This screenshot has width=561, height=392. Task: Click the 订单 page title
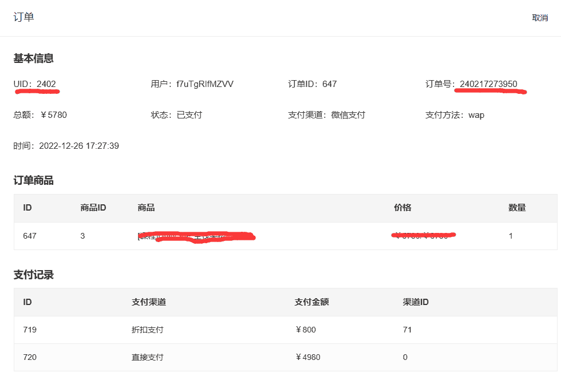click(x=23, y=17)
